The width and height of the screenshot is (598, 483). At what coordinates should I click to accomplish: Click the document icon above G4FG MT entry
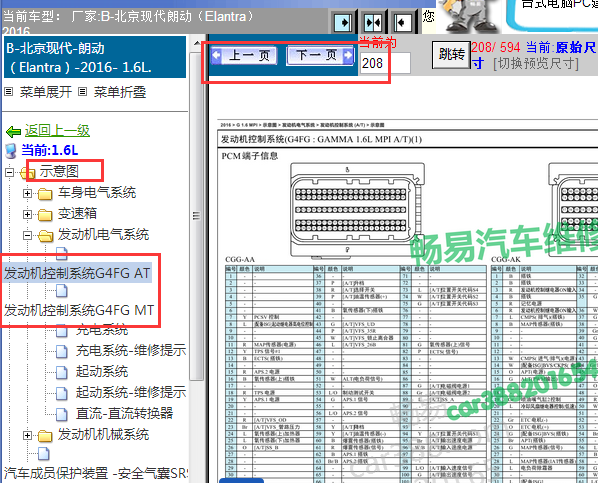[x=62, y=291]
